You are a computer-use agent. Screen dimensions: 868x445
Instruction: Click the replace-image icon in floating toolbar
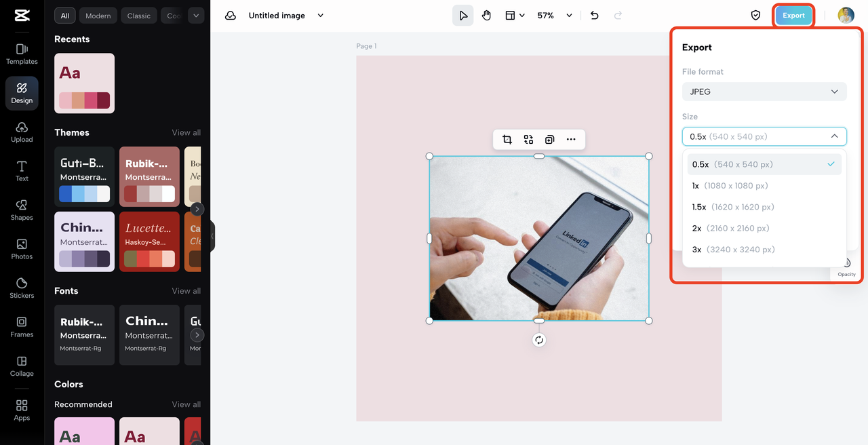[528, 140]
